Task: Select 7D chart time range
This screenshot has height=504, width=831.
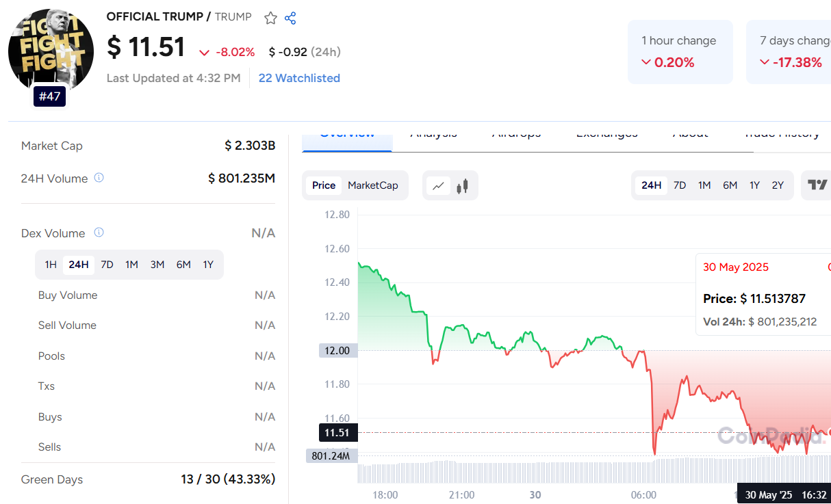Action: [x=680, y=185]
